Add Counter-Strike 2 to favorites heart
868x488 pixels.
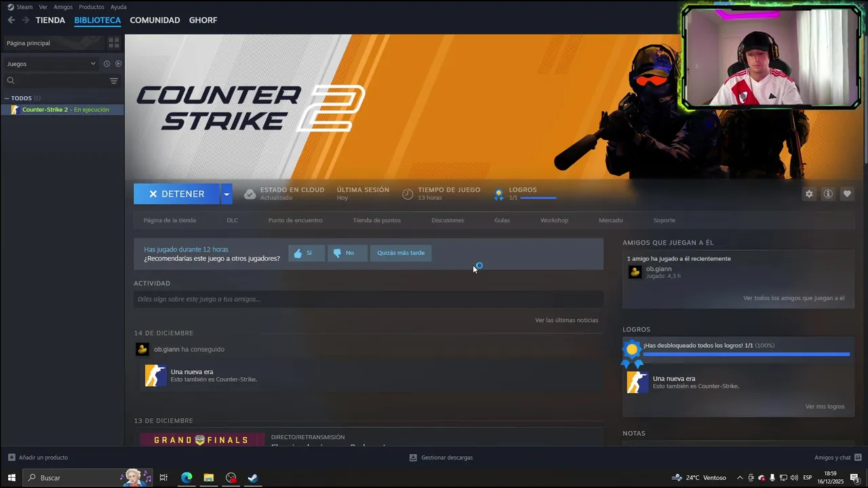coord(847,194)
